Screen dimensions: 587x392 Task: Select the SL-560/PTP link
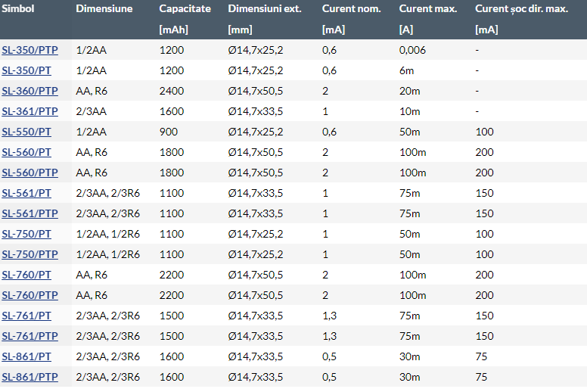click(x=30, y=173)
